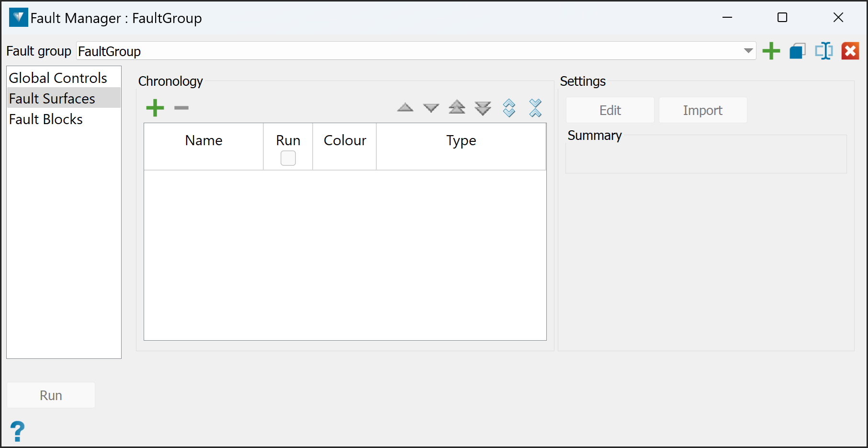Remove selected fault with minus icon
This screenshot has height=448, width=868.
(181, 108)
